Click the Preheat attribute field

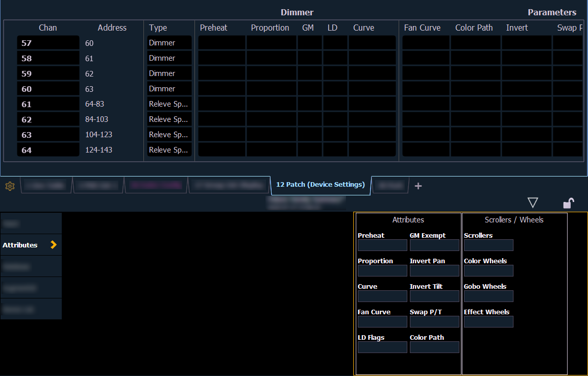382,245
